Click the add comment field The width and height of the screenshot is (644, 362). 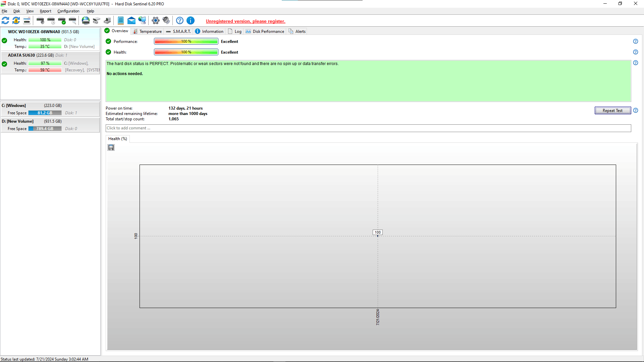pyautogui.click(x=368, y=128)
